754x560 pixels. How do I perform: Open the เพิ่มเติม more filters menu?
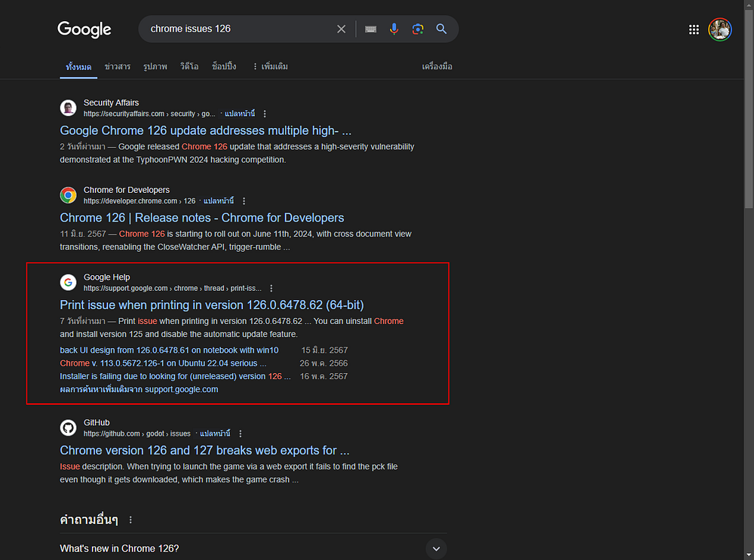point(270,66)
